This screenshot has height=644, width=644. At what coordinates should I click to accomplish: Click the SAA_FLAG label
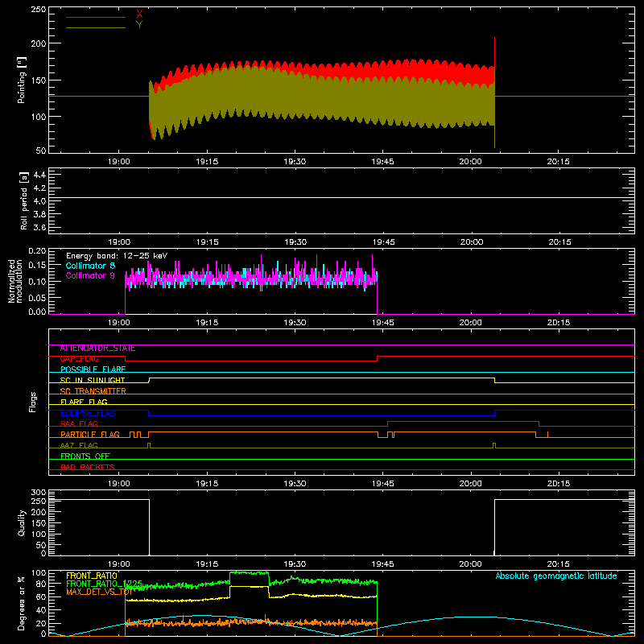click(x=79, y=423)
